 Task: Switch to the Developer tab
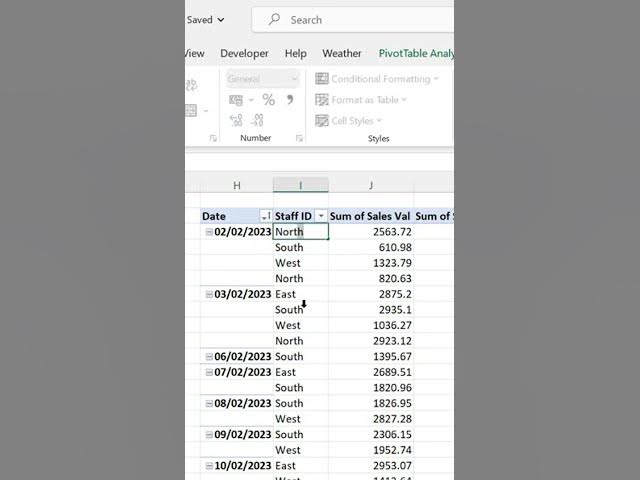244,53
